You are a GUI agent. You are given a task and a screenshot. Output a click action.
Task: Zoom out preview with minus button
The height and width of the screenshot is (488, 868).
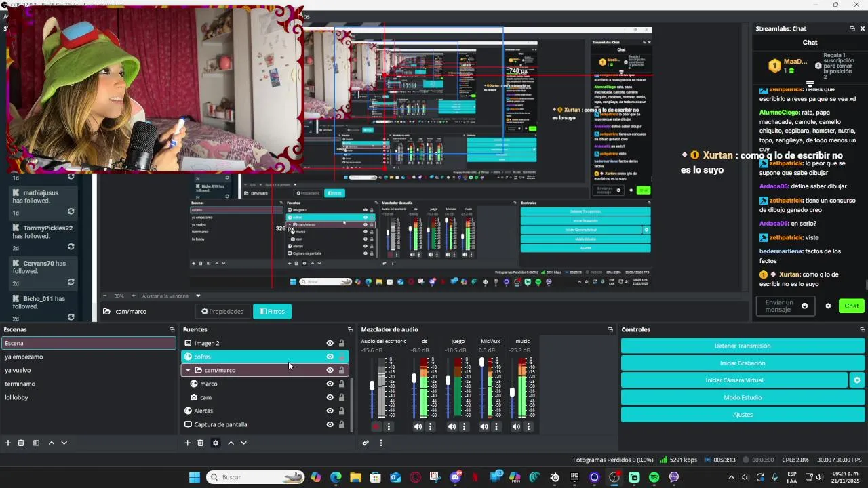(x=104, y=296)
